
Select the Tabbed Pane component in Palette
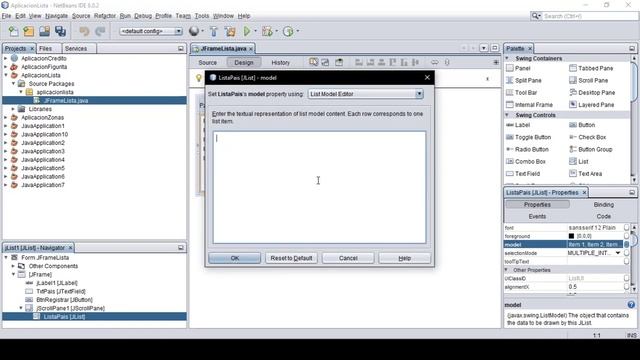click(x=591, y=68)
